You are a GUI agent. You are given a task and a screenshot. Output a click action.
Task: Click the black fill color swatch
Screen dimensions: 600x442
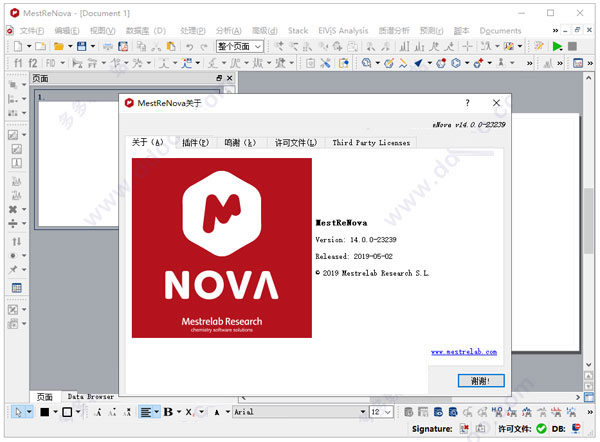pyautogui.click(x=45, y=412)
